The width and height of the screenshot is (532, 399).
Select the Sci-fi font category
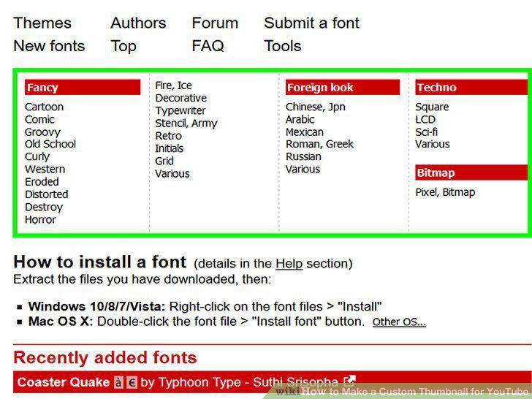(x=427, y=132)
